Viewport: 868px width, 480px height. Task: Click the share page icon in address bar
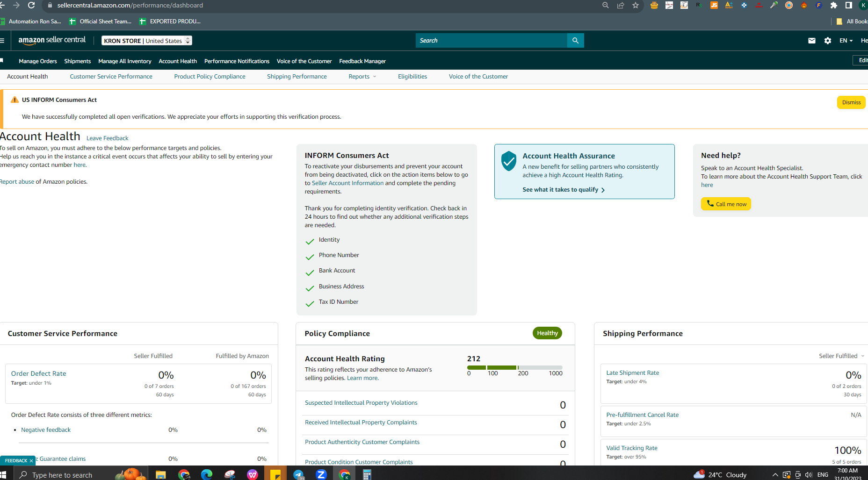[x=621, y=5]
